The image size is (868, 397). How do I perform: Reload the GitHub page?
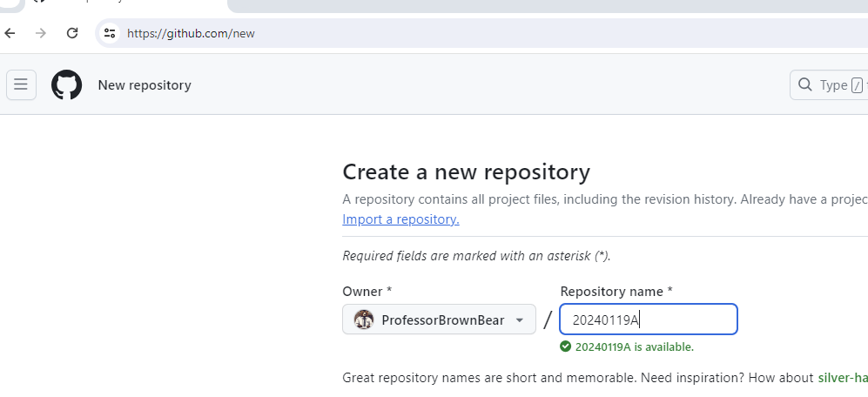click(72, 33)
